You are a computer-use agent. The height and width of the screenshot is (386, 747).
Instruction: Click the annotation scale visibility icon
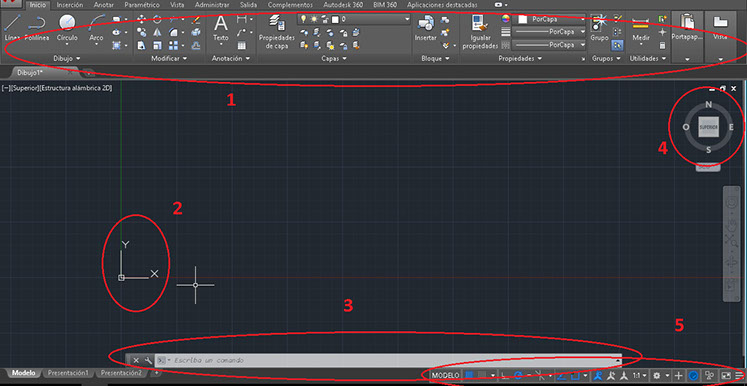(597, 376)
